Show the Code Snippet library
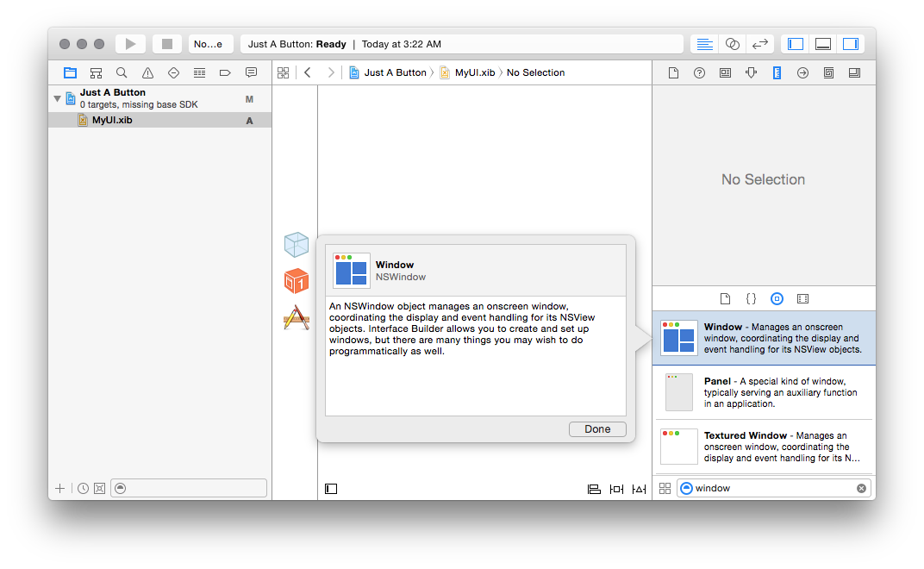This screenshot has width=924, height=569. pyautogui.click(x=752, y=299)
